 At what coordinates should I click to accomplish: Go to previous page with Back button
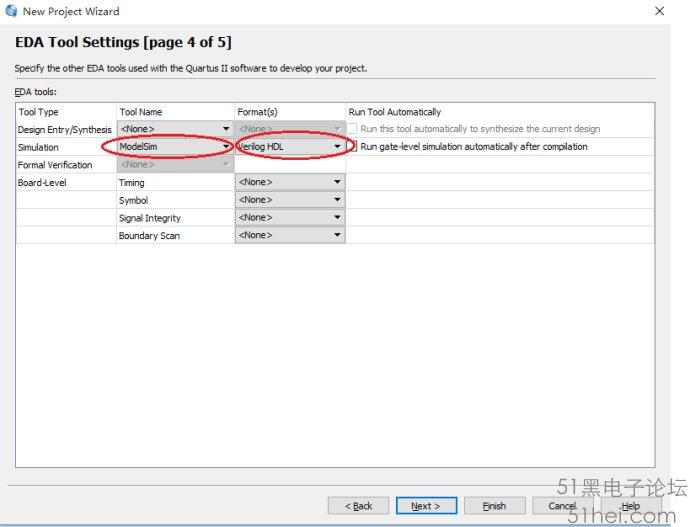(x=358, y=506)
